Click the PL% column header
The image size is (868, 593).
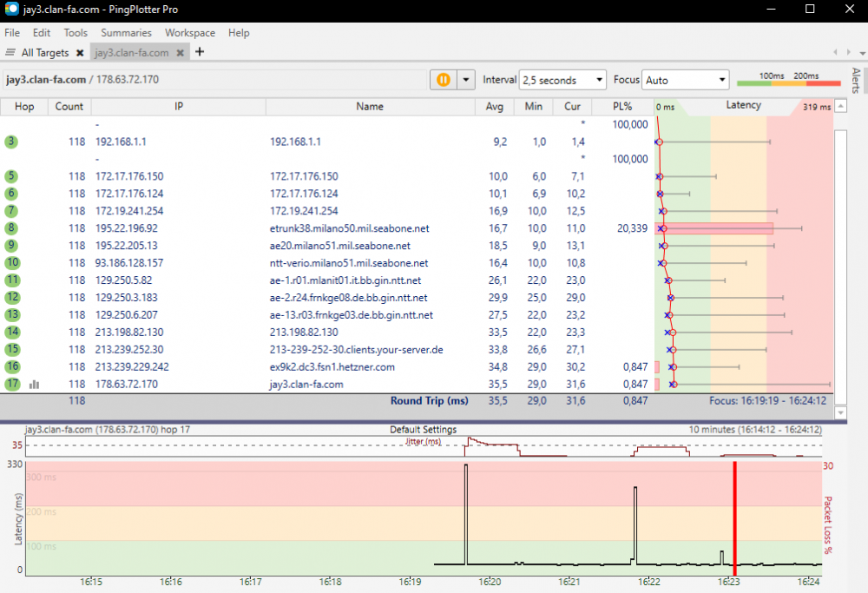622,106
